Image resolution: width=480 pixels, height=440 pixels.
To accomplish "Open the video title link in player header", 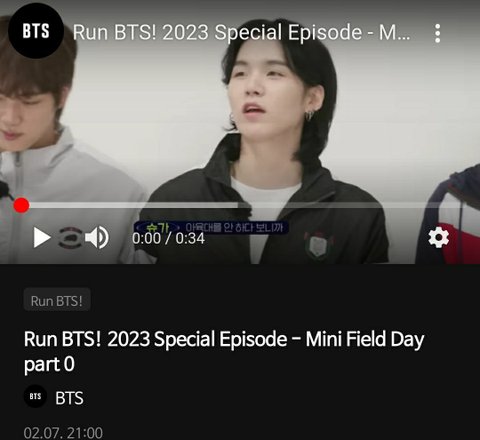I will pyautogui.click(x=241, y=33).
